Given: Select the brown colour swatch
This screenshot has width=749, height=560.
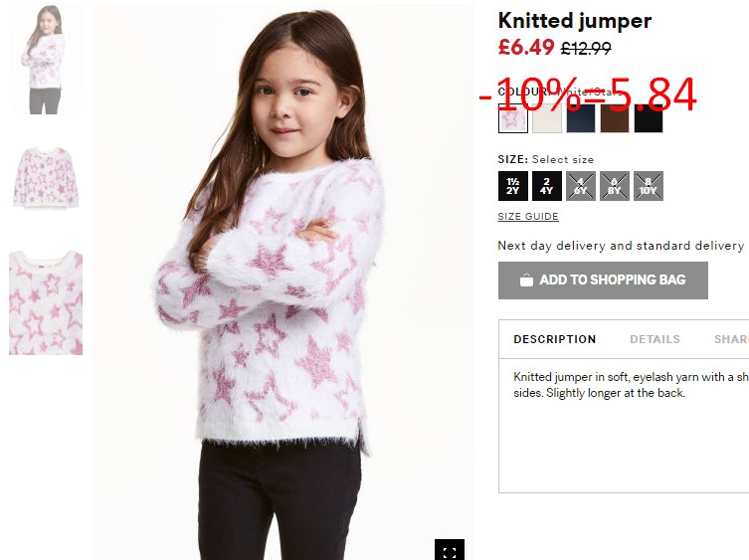Looking at the screenshot, I should tap(615, 118).
